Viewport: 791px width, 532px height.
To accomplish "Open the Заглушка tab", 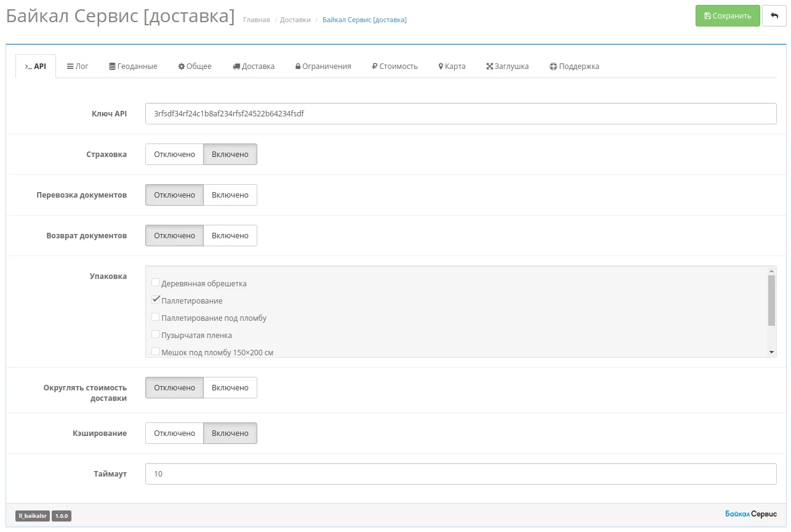I will tap(507, 66).
